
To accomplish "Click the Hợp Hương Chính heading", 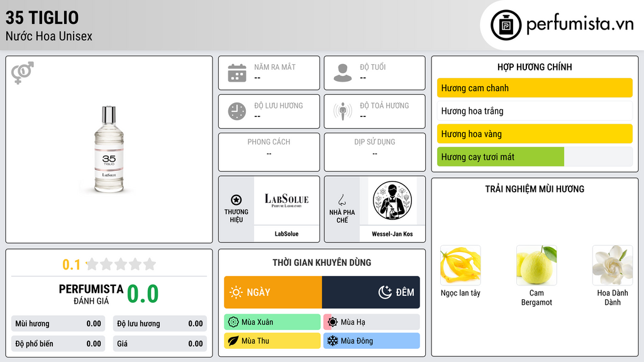I will 535,67.
